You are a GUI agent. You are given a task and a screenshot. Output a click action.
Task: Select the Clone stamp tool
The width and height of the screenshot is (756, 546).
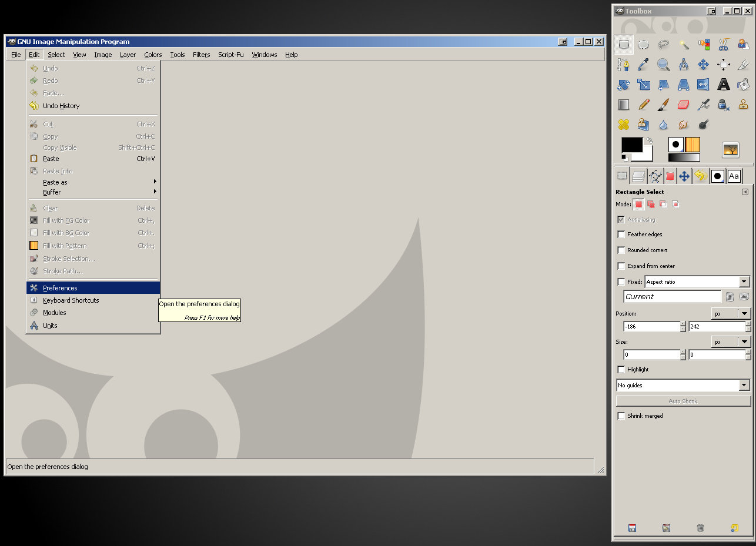coord(744,105)
